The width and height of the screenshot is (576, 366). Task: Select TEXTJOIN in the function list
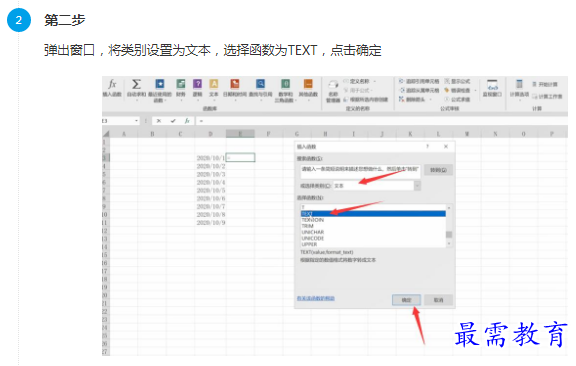point(373,220)
